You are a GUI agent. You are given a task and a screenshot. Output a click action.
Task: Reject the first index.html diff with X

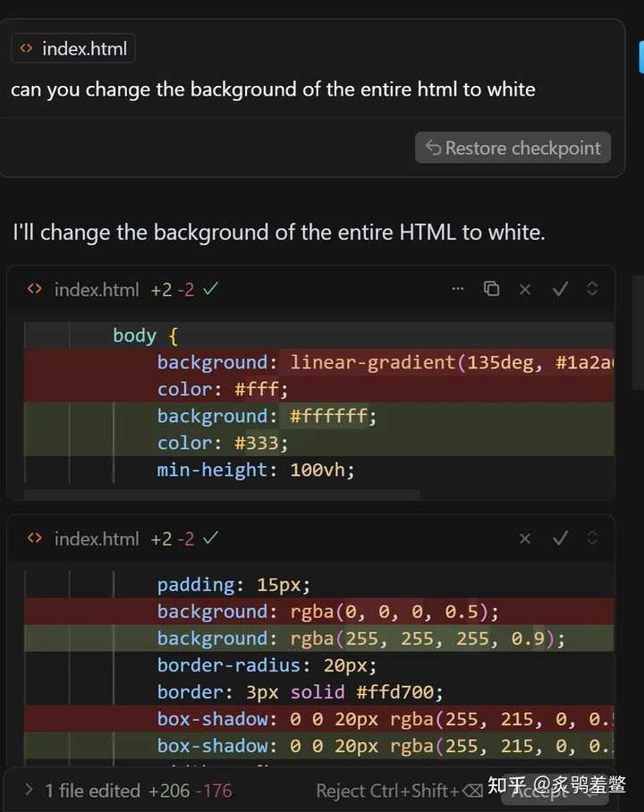[525, 289]
